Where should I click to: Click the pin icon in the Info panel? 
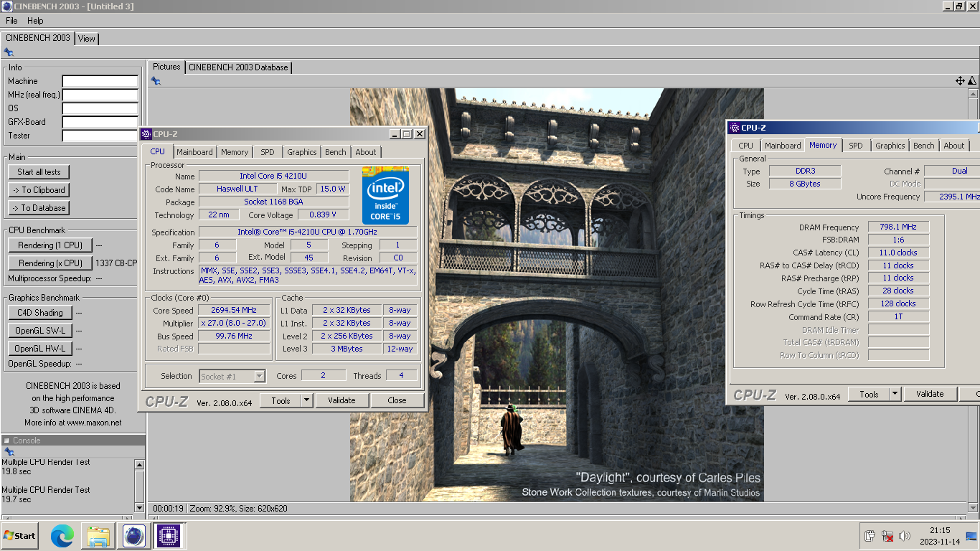tap(9, 52)
